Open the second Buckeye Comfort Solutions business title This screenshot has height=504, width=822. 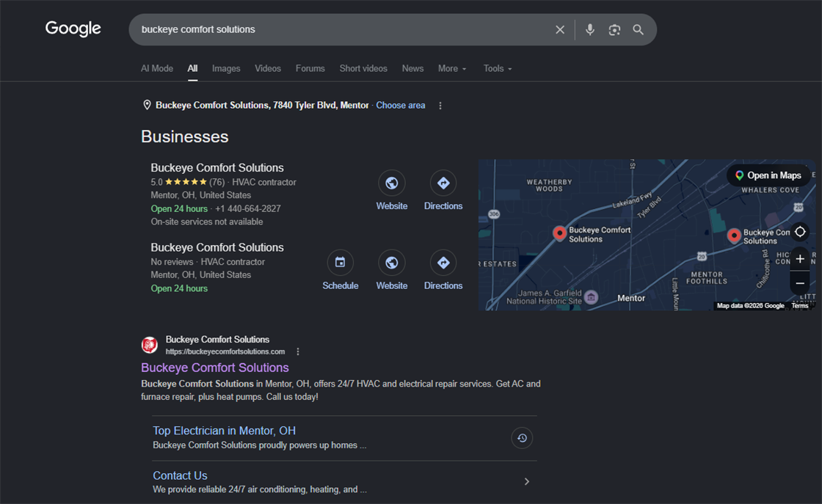coord(217,247)
